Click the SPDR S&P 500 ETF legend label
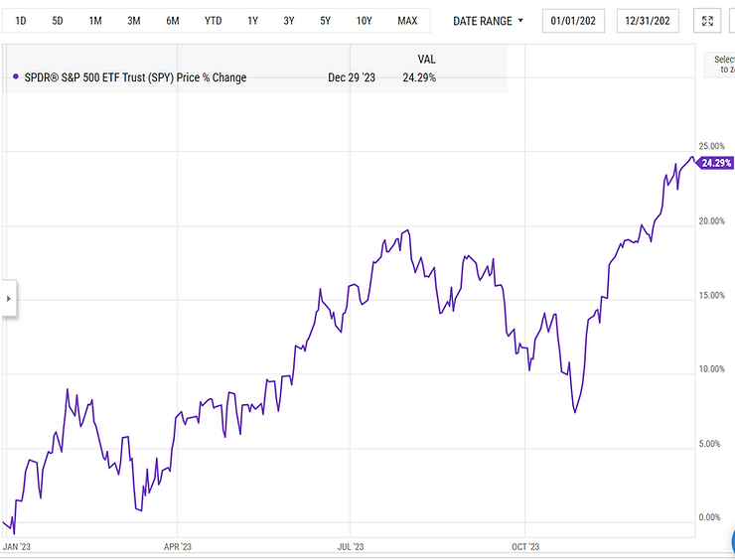Screen dimensions: 735x560 coord(135,77)
